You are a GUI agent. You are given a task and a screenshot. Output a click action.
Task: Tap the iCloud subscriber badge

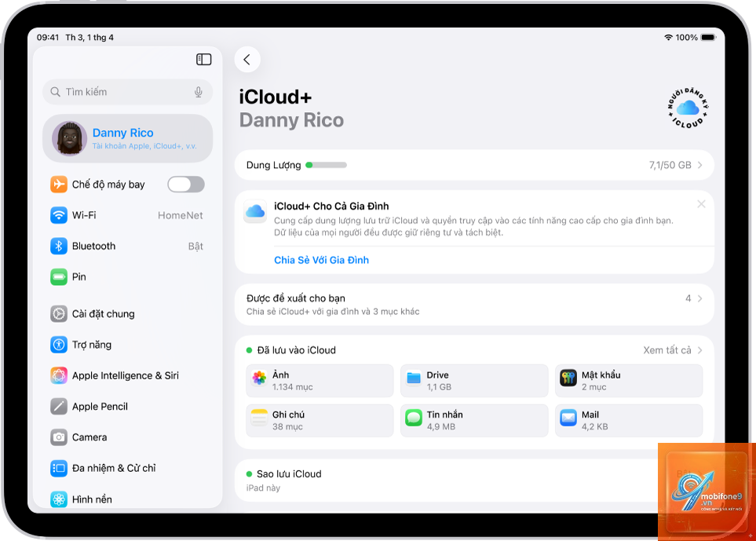pyautogui.click(x=688, y=108)
